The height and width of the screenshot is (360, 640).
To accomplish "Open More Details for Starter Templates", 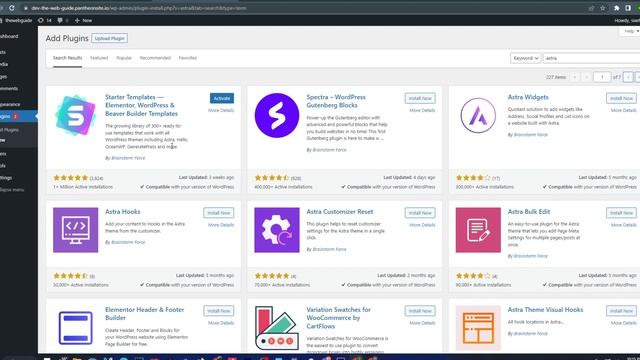I will point(221,111).
